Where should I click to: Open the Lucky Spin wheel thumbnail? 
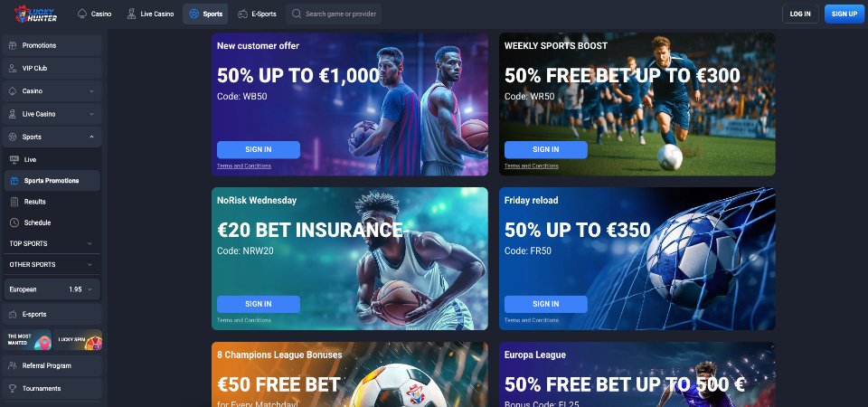[78, 340]
